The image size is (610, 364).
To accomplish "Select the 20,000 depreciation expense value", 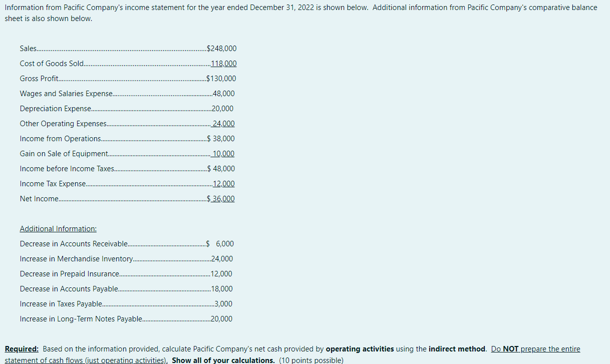I will click(x=222, y=109).
